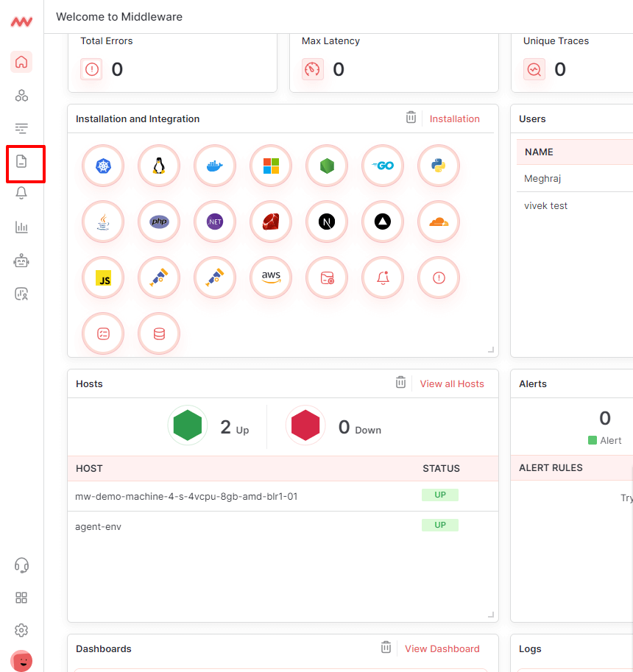Click the NAME column header in Users
This screenshot has height=672, width=633.
(x=539, y=152)
